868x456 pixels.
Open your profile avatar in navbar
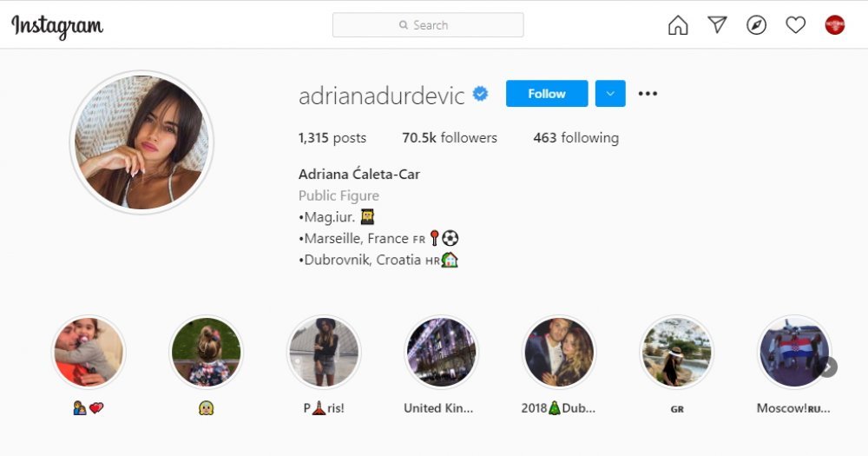[x=835, y=25]
